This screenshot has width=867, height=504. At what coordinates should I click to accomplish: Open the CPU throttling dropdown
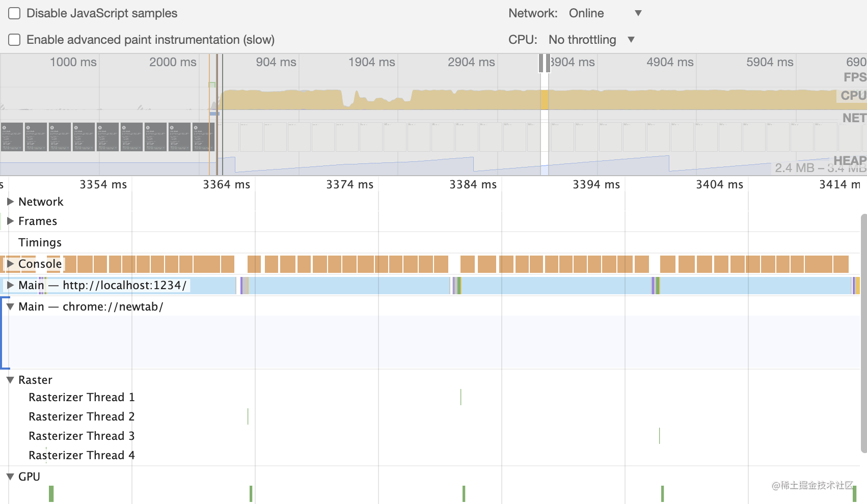(591, 40)
